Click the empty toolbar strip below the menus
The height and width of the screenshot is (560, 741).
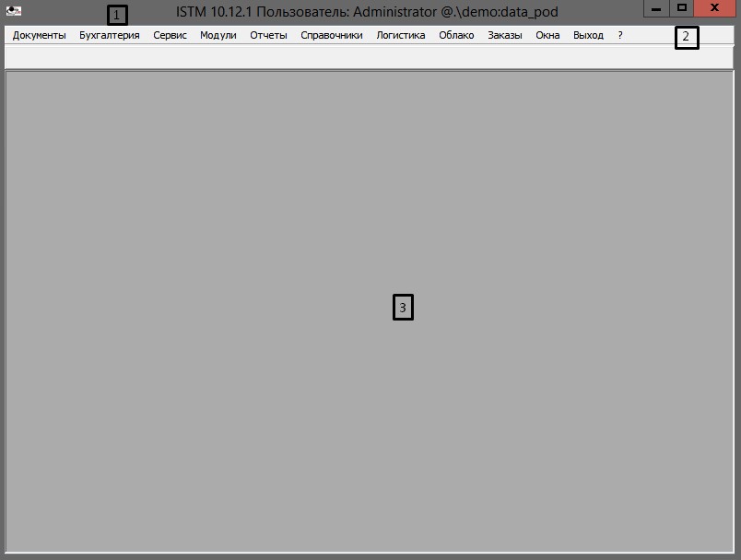pos(369,57)
